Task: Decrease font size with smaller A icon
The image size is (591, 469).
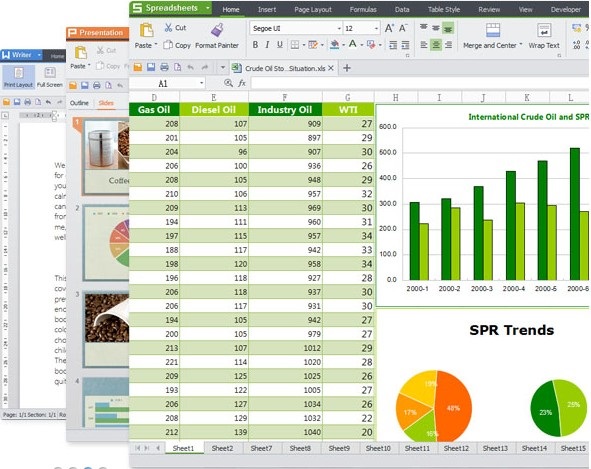Action: [x=403, y=28]
